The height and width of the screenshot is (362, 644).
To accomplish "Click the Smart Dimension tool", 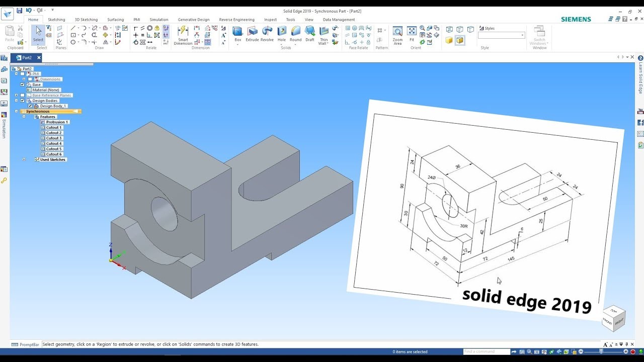I will coord(183,35).
